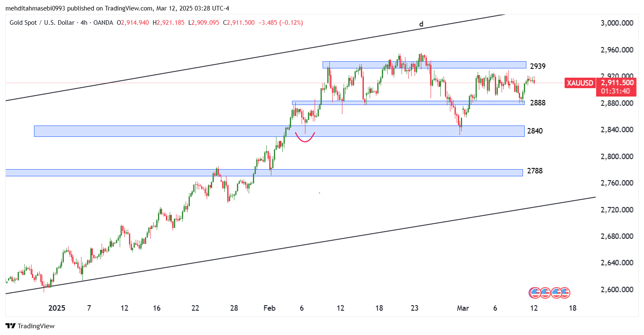Click the 2788 blue support rectangle
Image resolution: width=644 pixels, height=335 pixels.
tap(264, 173)
